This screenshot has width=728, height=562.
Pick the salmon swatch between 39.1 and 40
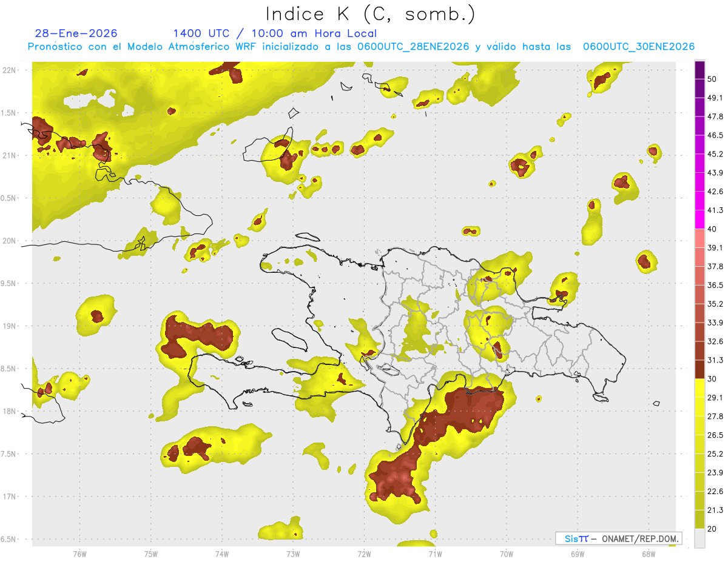click(700, 238)
